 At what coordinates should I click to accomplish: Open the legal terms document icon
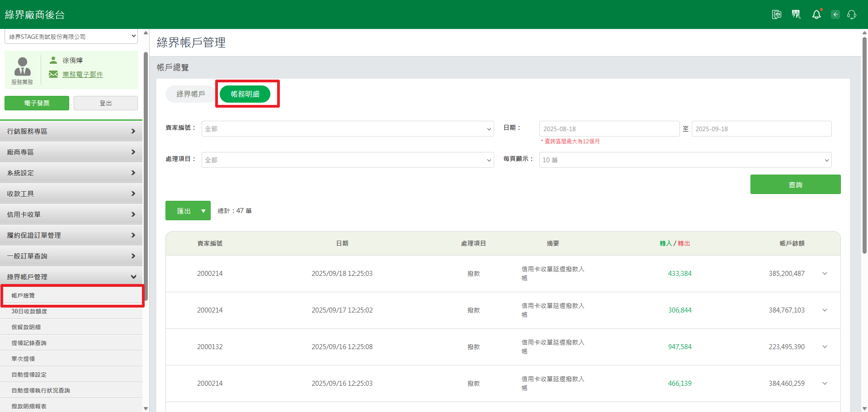(776, 14)
